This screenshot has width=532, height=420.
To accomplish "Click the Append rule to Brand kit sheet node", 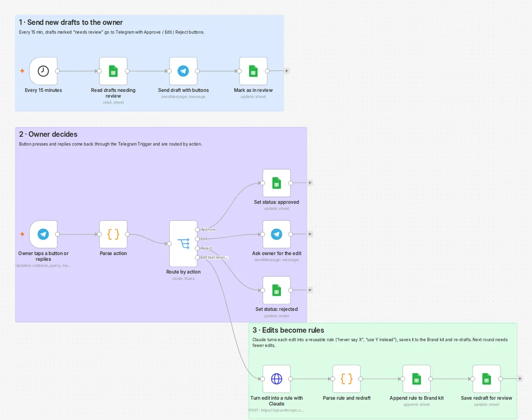I will click(417, 379).
